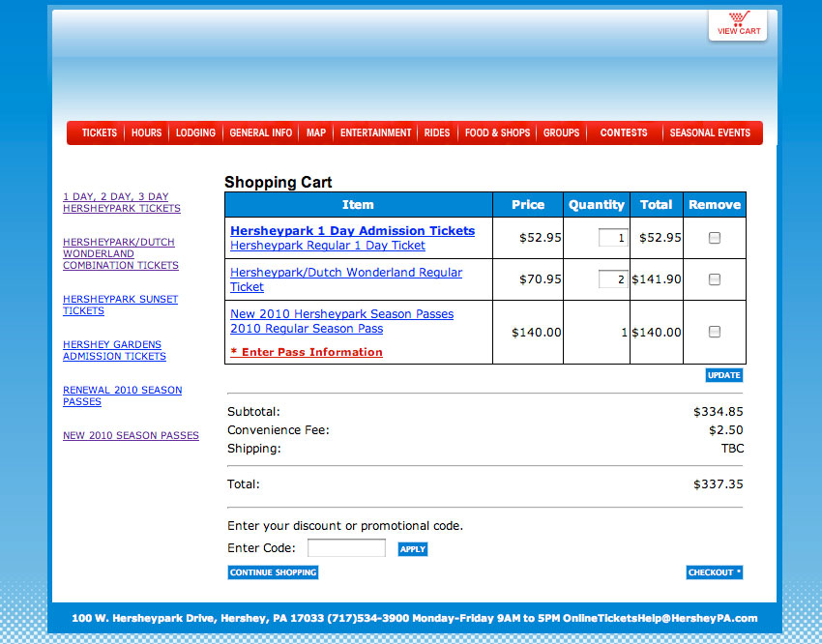Open Hersheypark Sunset Tickets link
Viewport: 822px width, 644px height.
tap(120, 305)
